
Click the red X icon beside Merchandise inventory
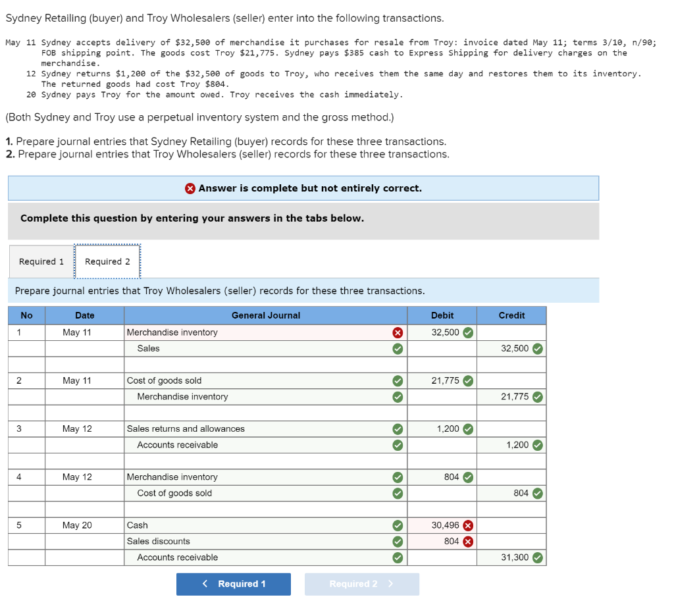[396, 332]
